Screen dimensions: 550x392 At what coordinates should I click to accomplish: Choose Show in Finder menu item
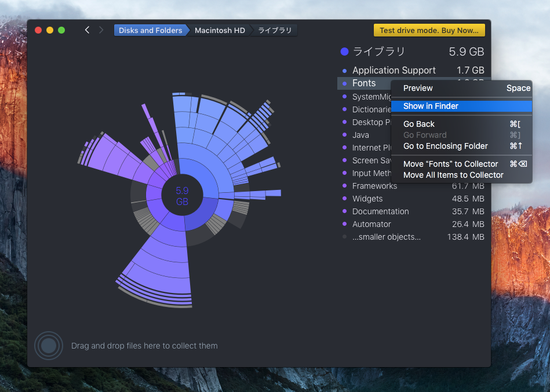[x=461, y=106]
